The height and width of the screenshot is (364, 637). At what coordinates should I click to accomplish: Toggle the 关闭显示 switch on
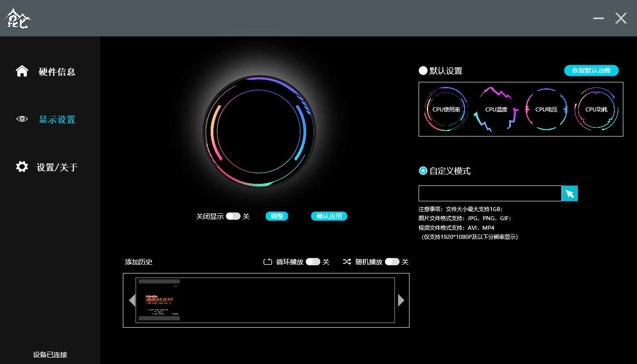click(x=233, y=216)
